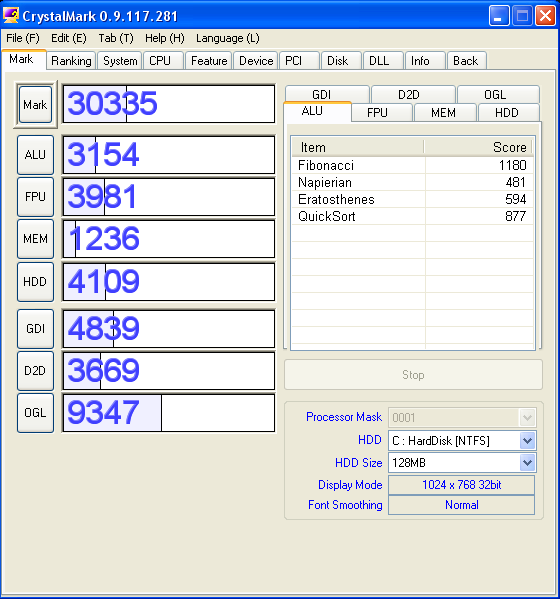
Task: Click the OGL score bar 9347
Action: point(168,413)
